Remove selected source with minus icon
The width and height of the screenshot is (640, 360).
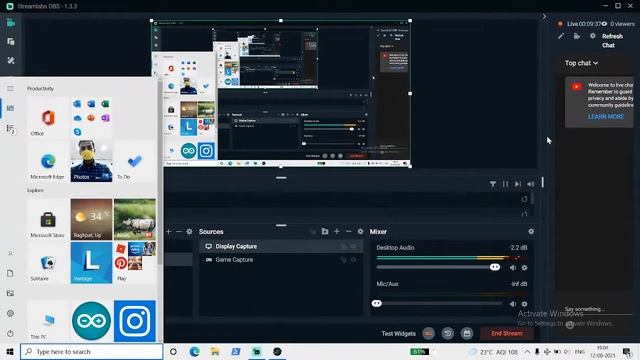coord(349,231)
